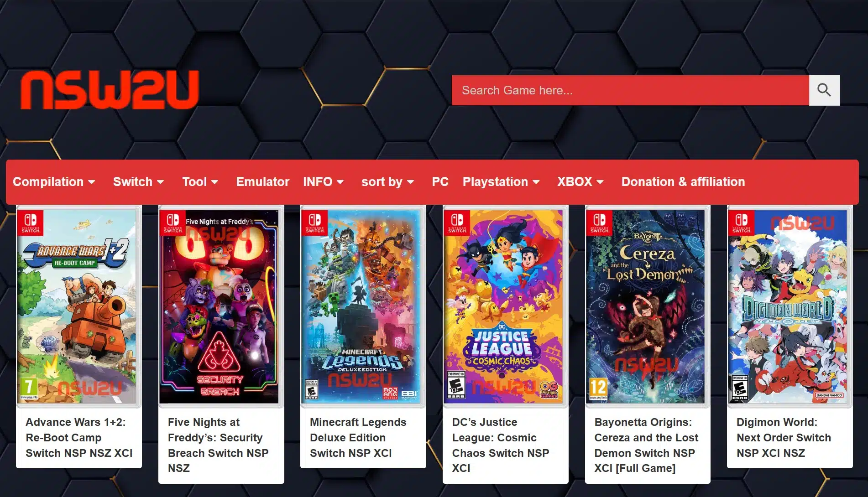Open the sort by dropdown
Screen dimensions: 868x497
click(387, 182)
